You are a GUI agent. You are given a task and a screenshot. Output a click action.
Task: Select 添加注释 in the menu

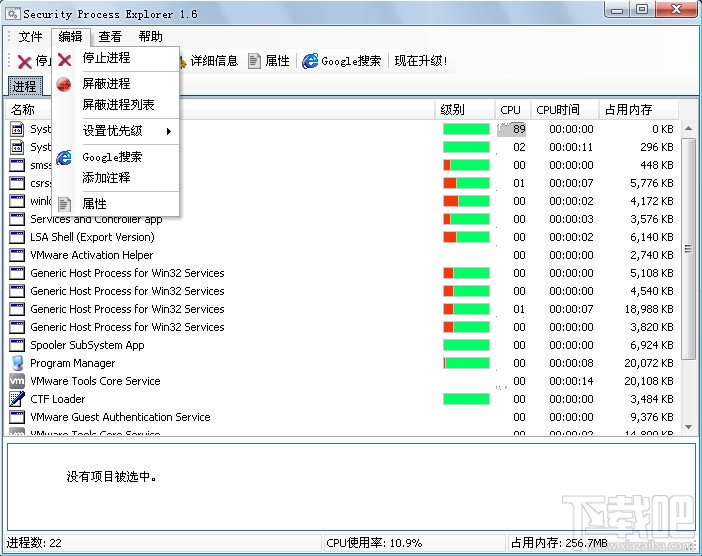116,178
